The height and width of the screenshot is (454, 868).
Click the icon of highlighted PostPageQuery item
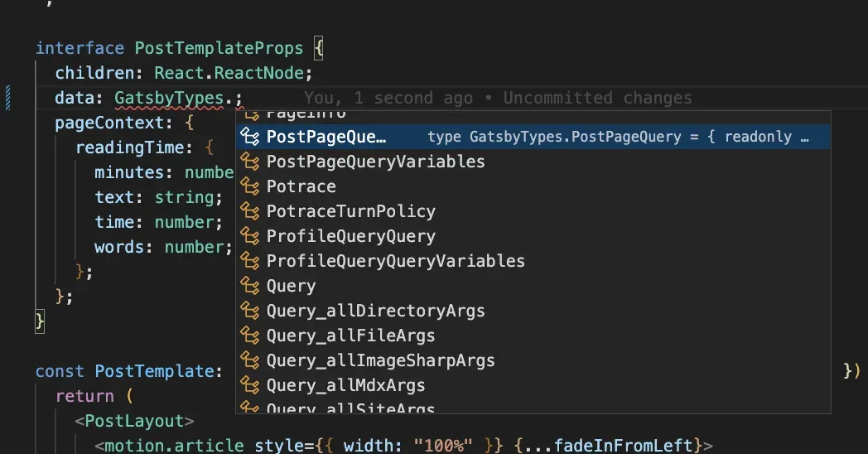249,137
